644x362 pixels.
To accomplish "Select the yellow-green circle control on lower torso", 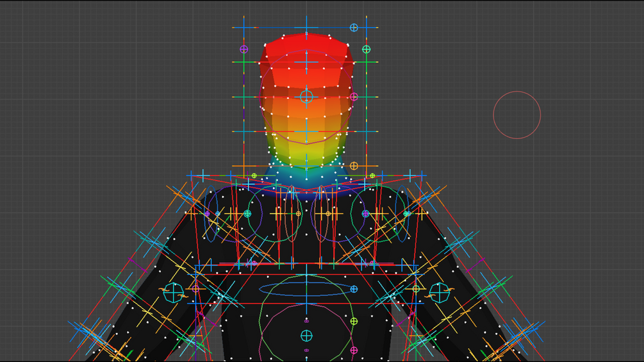I will pos(354,321).
